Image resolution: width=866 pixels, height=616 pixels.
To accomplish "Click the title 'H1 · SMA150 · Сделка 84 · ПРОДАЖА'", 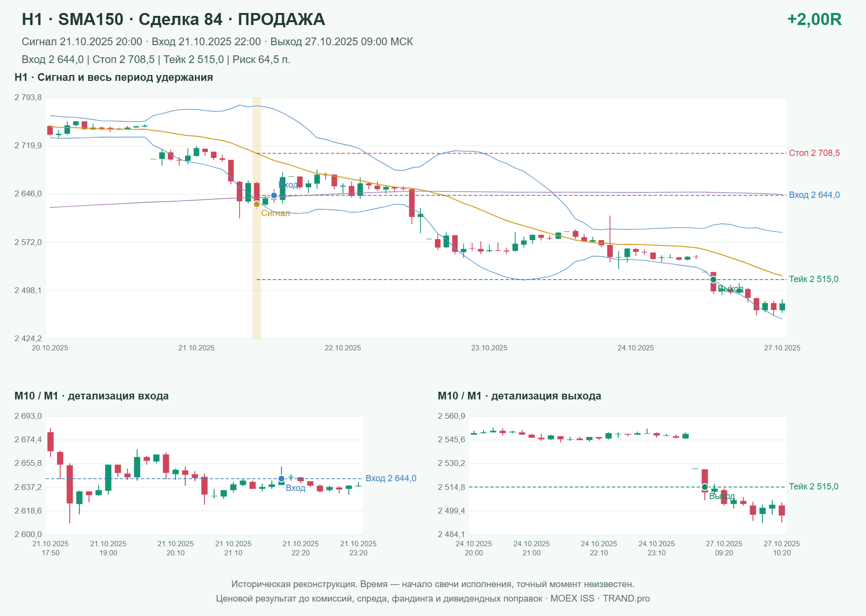I will (173, 19).
